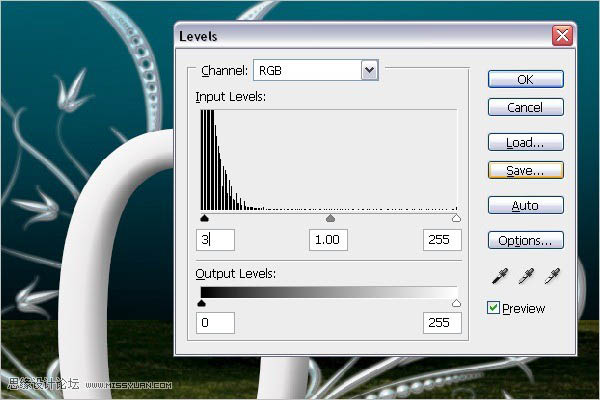Apply Auto levels adjustment
Image resolution: width=600 pixels, height=400 pixels.
coord(525,205)
